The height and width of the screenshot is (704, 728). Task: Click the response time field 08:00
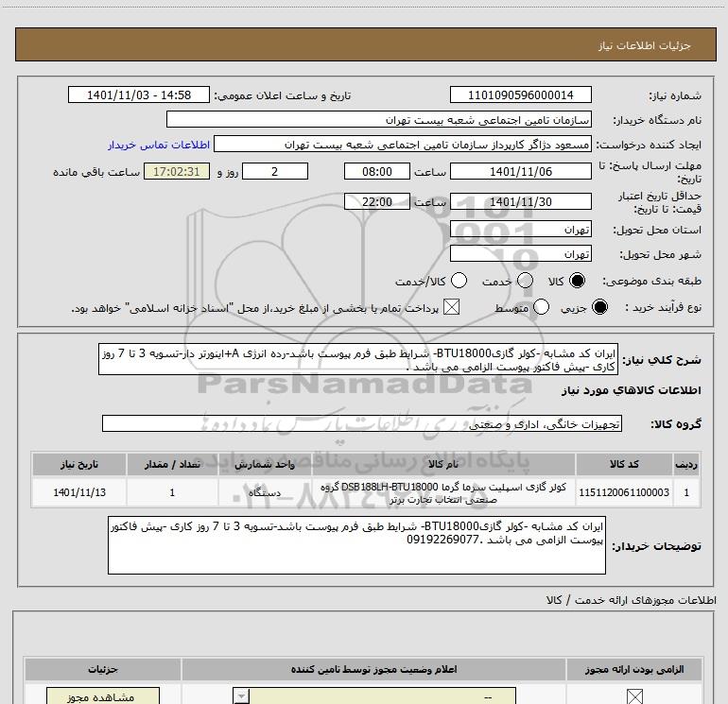(x=377, y=171)
